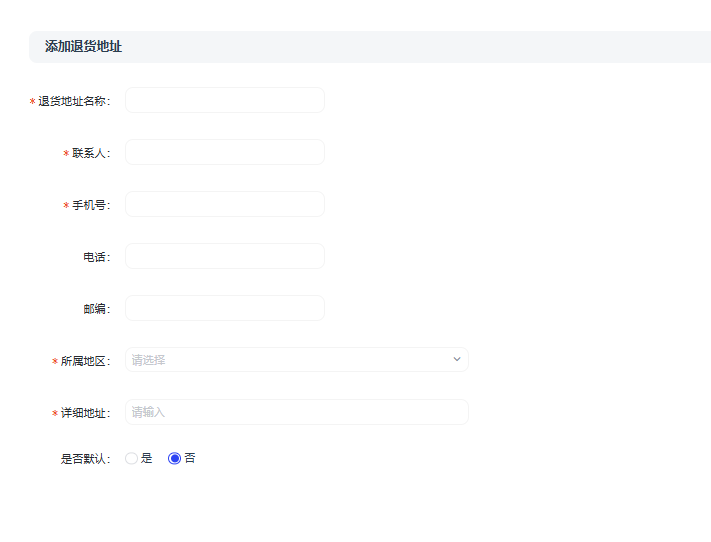Screen dimensions: 711x542
Task: Click the 所属地区 label
Action: (x=84, y=361)
